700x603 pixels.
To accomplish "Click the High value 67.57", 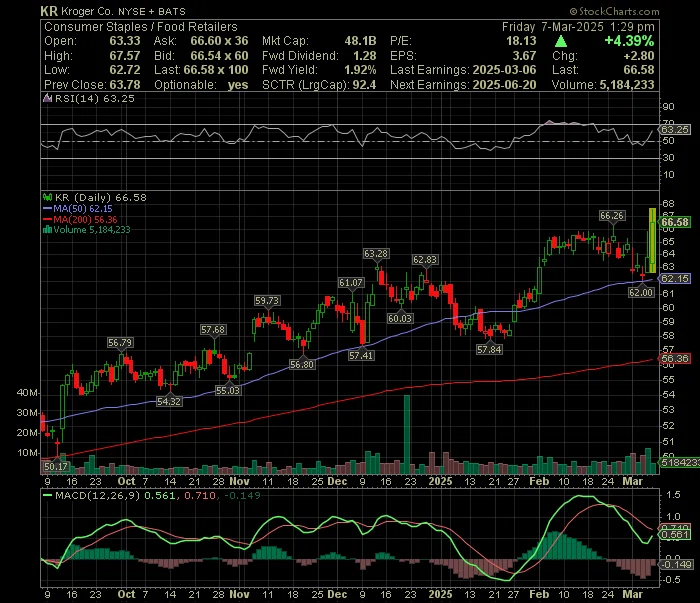I will pyautogui.click(x=125, y=56).
